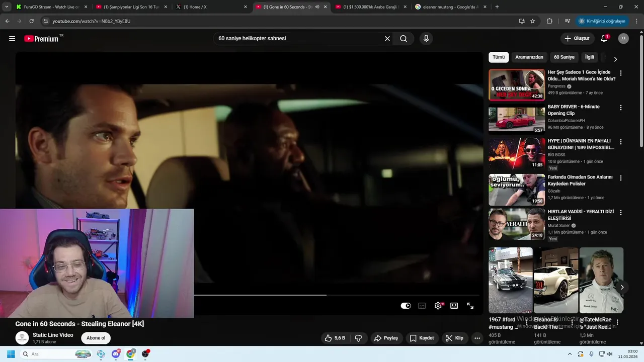
Task: Open options for HYPE video
Action: [x=620, y=142]
